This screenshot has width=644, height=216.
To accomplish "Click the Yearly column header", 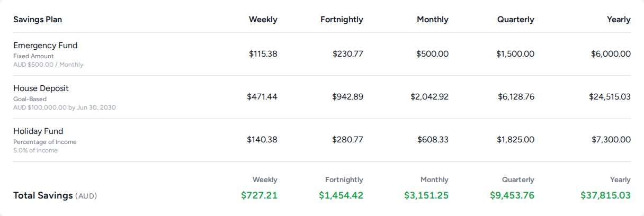I will click(619, 20).
